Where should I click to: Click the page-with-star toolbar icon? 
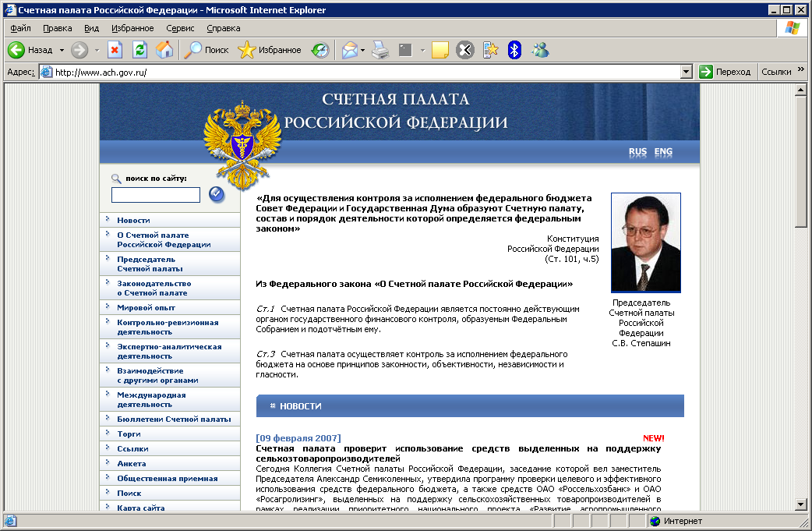click(x=490, y=50)
